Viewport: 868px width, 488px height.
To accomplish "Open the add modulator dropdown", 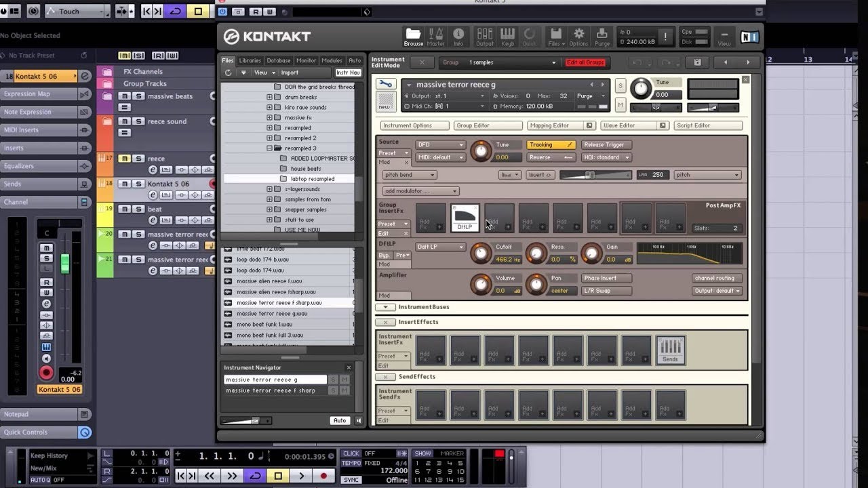I will click(x=421, y=191).
